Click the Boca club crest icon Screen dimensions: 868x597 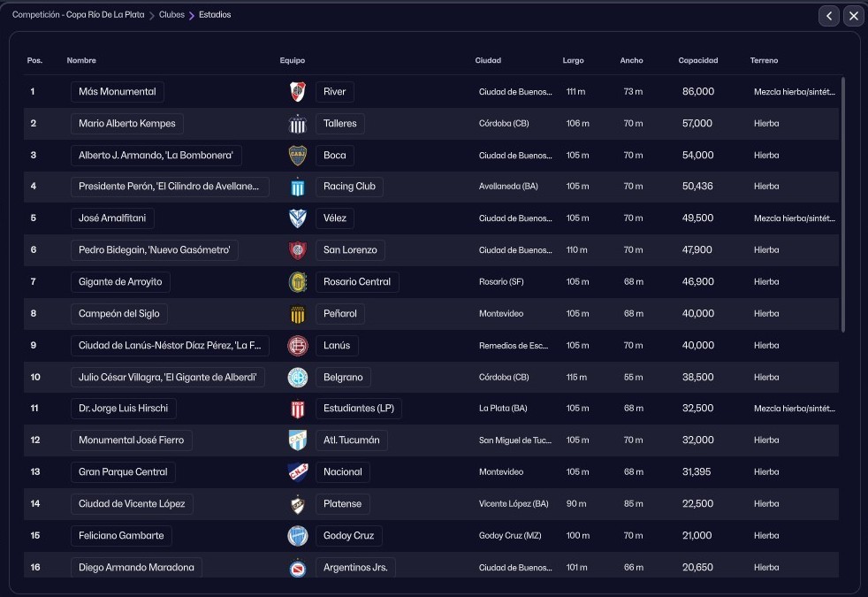[x=298, y=156]
